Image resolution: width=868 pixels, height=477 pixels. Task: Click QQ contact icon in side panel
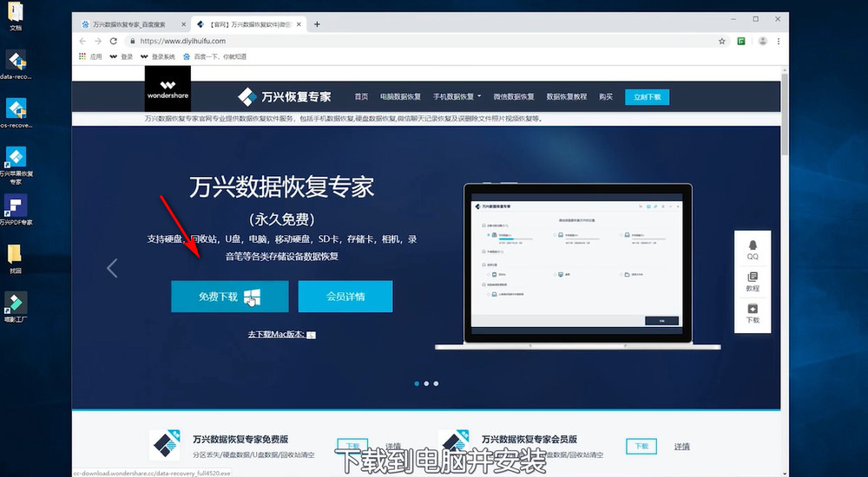click(753, 250)
